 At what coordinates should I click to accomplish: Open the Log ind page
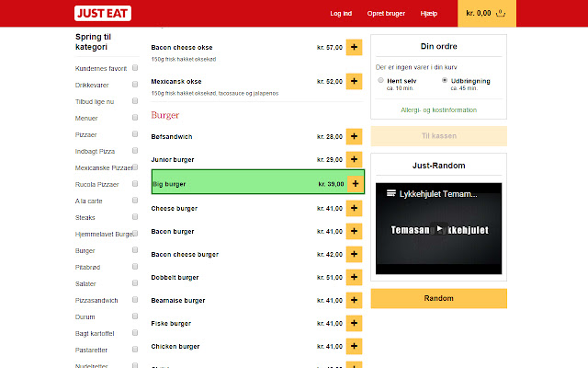(341, 14)
